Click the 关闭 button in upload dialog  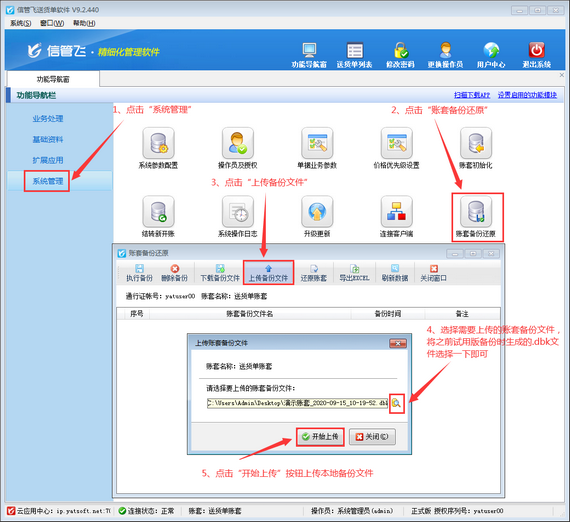(x=372, y=437)
